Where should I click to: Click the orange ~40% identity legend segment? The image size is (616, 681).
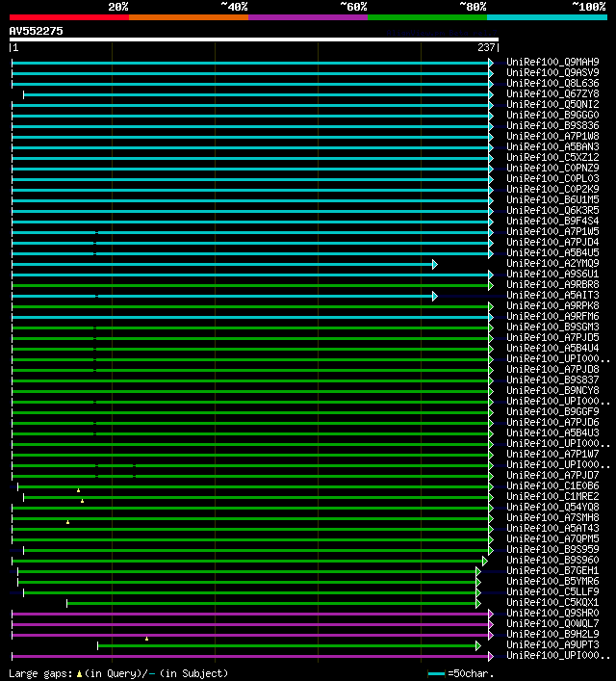click(189, 17)
